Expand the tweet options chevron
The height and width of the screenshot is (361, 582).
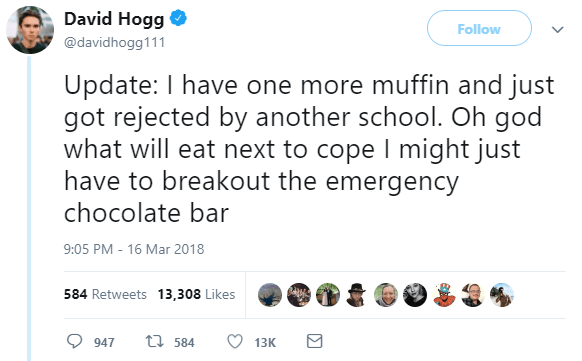tap(558, 29)
